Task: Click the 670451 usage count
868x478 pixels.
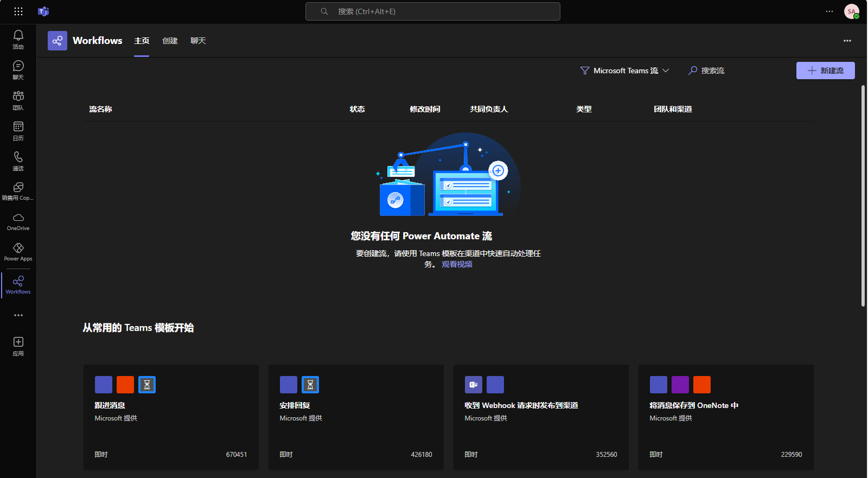Action: 237,455
